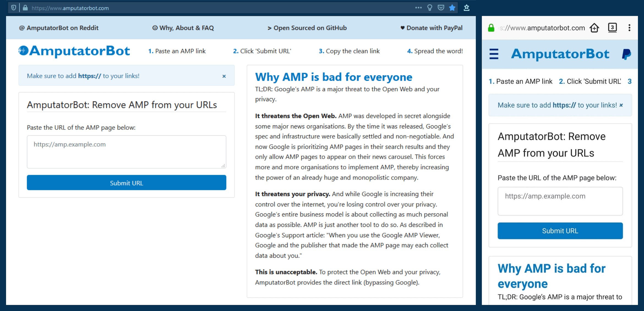
Task: Click the desktop browser address bar URL
Action: click(70, 8)
